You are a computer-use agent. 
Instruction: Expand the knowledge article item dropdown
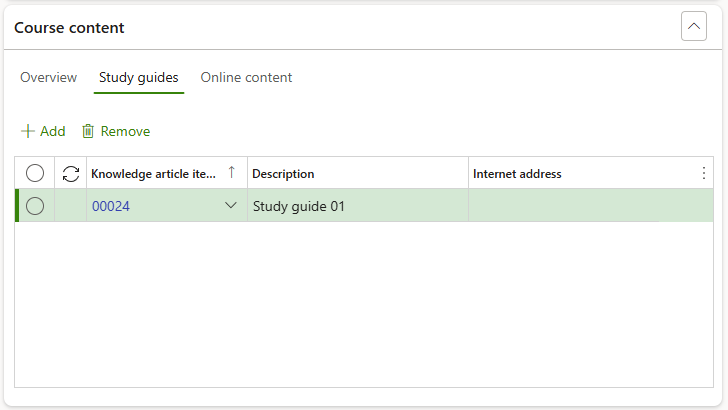(231, 205)
